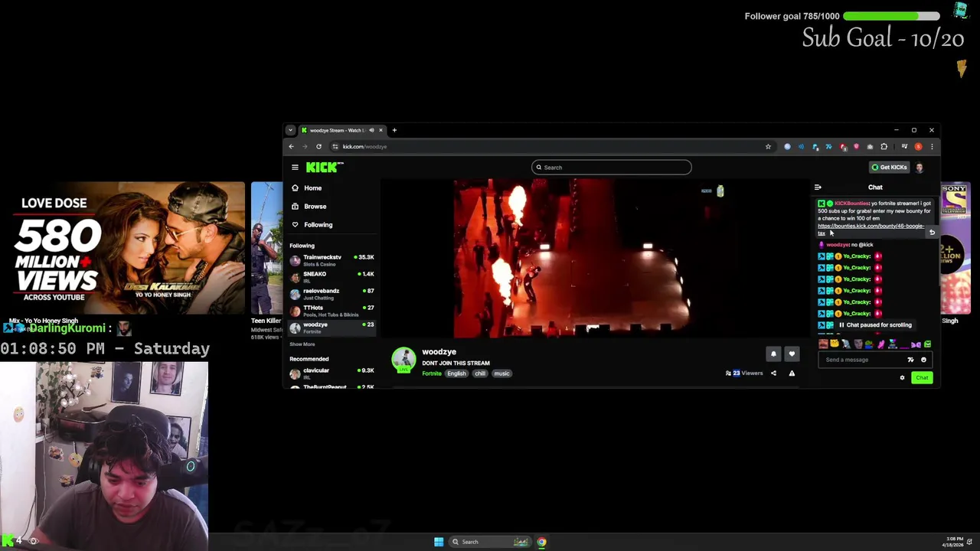The image size is (980, 551).
Task: Click the KICK logo
Action: point(325,168)
